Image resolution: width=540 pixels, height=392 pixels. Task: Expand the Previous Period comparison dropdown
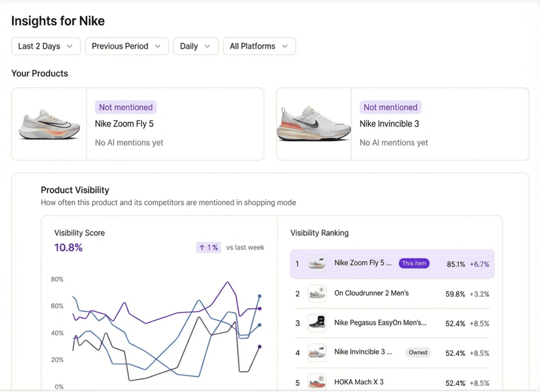[x=127, y=46]
